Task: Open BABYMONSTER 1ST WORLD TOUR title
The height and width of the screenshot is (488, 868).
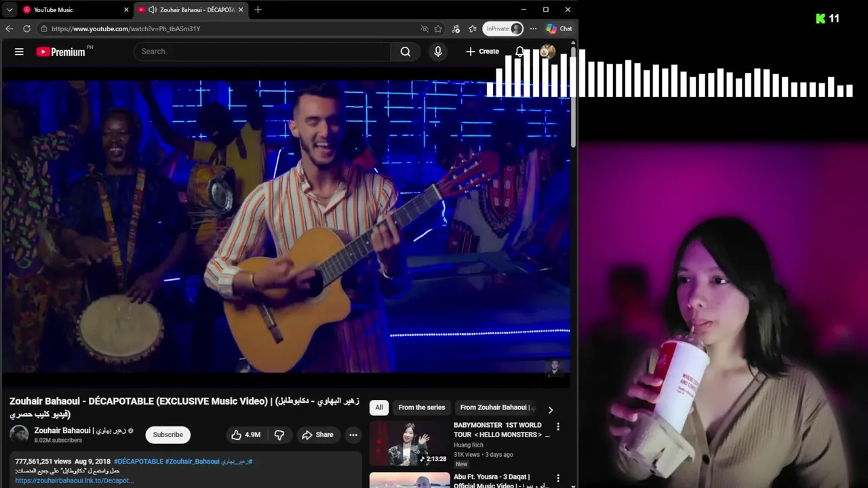Action: [502, 430]
